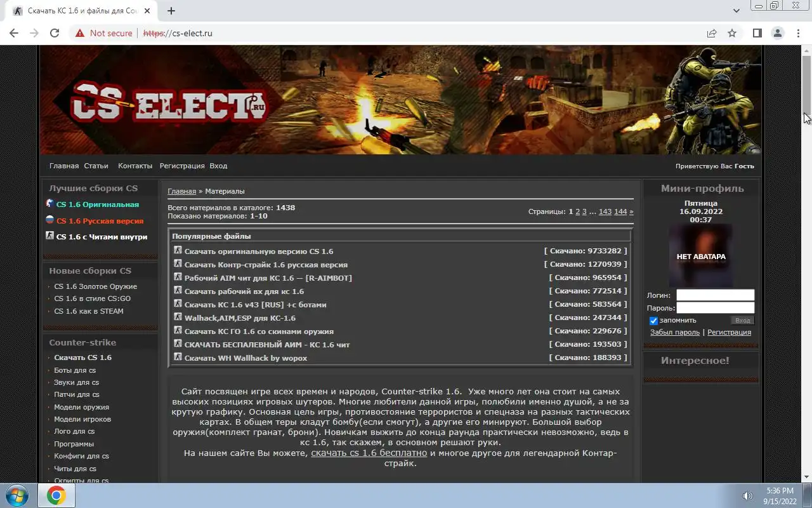
Task: Click the скачать cs 1.6 бесплатно link
Action: [x=369, y=453]
